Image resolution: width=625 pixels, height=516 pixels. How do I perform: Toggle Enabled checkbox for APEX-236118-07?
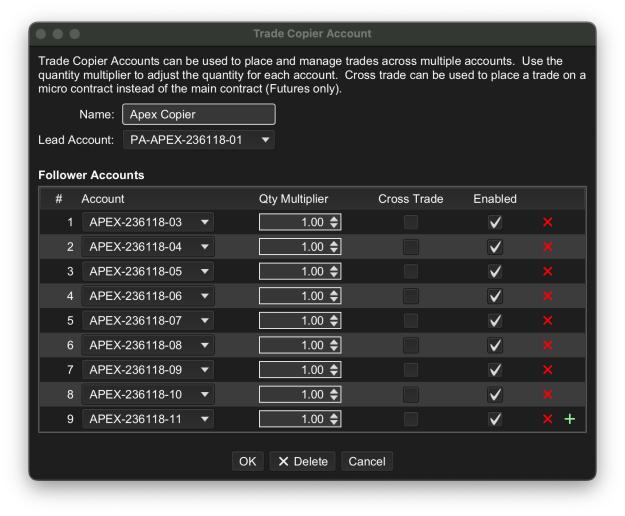point(495,320)
